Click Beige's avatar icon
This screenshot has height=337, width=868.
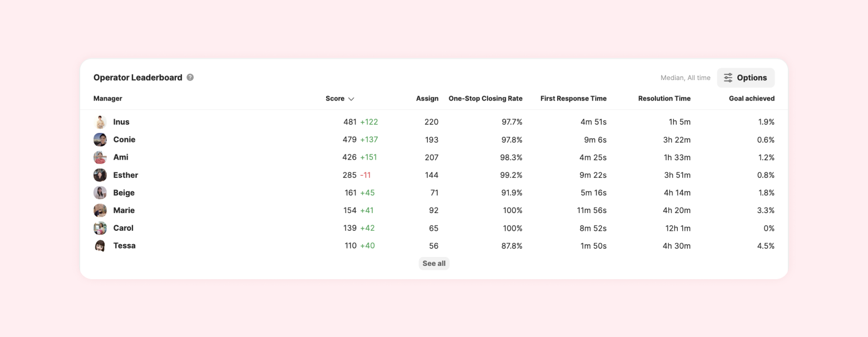coord(100,193)
